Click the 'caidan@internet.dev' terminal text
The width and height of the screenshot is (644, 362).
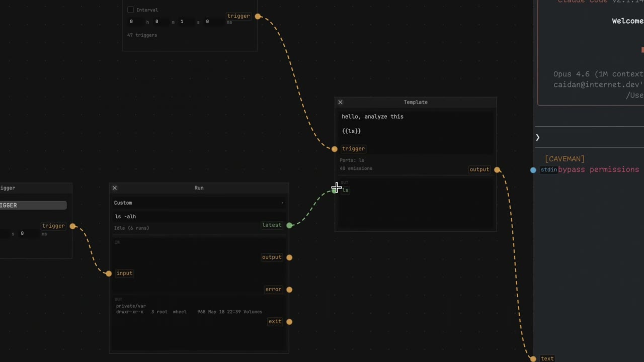(x=598, y=84)
